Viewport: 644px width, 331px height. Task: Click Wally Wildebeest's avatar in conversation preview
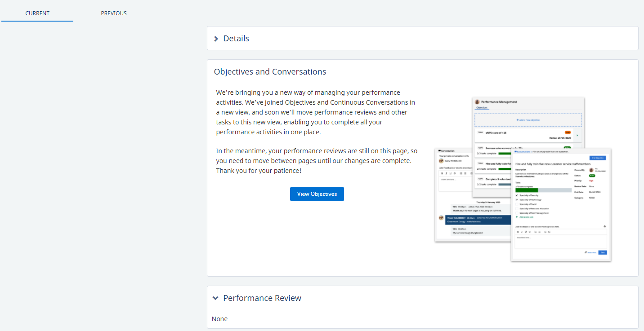(441, 161)
